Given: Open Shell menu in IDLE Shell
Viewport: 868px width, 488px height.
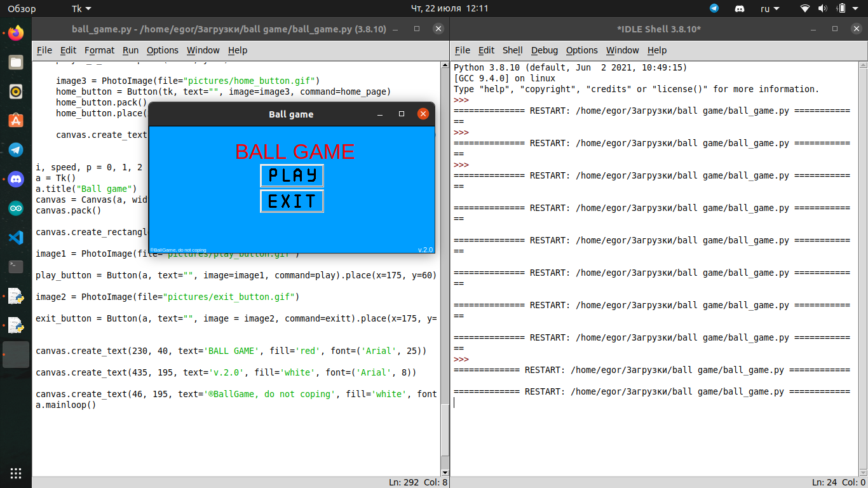Looking at the screenshot, I should (x=513, y=50).
